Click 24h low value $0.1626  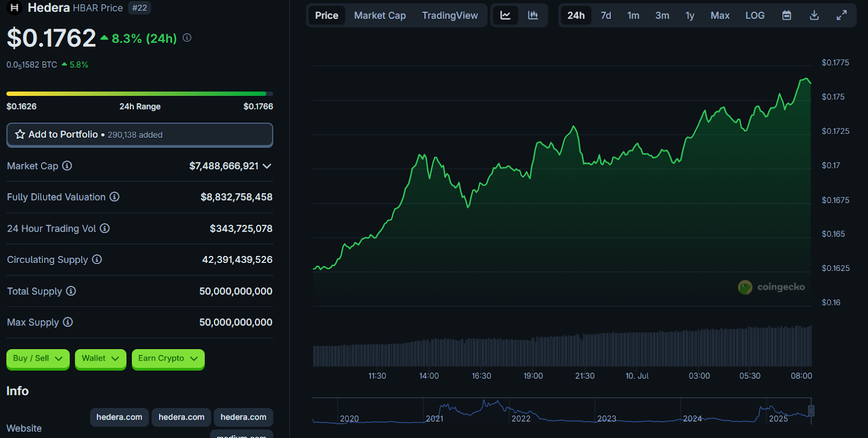pyautogui.click(x=21, y=106)
